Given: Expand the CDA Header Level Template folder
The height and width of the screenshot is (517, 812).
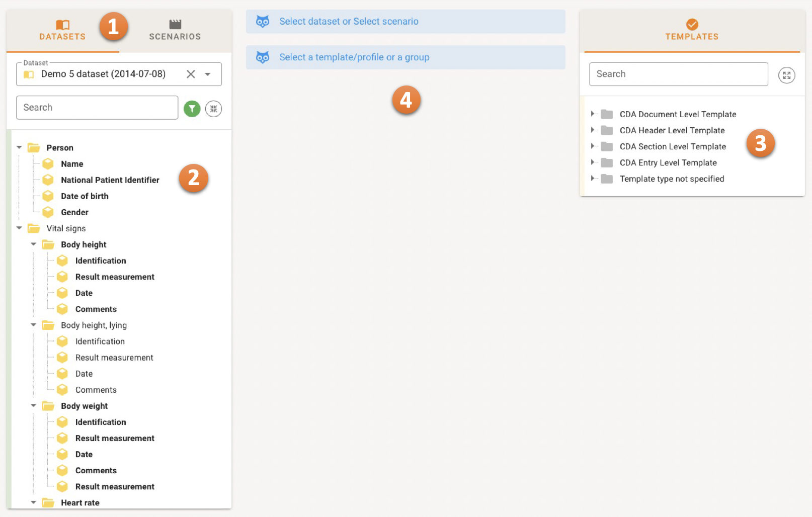Looking at the screenshot, I should (593, 130).
